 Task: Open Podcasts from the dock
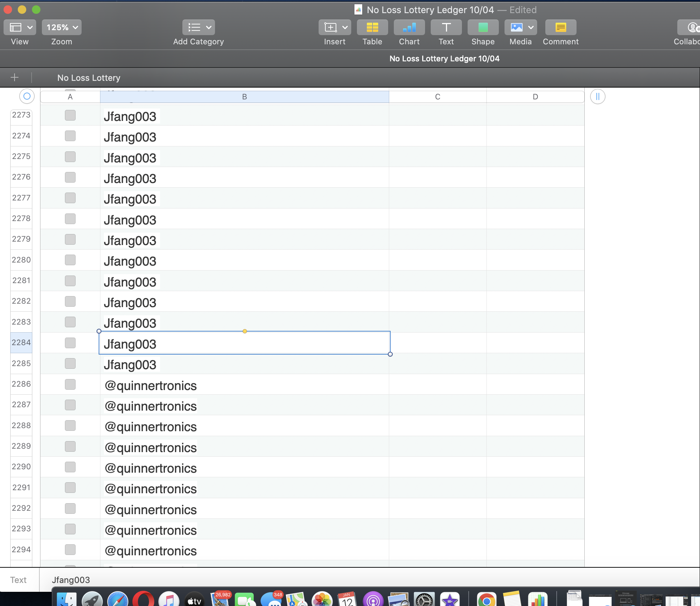373,600
